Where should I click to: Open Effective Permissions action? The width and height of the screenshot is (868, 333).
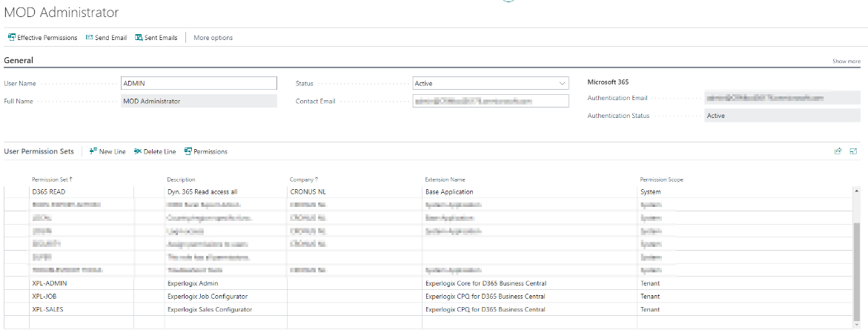point(43,38)
